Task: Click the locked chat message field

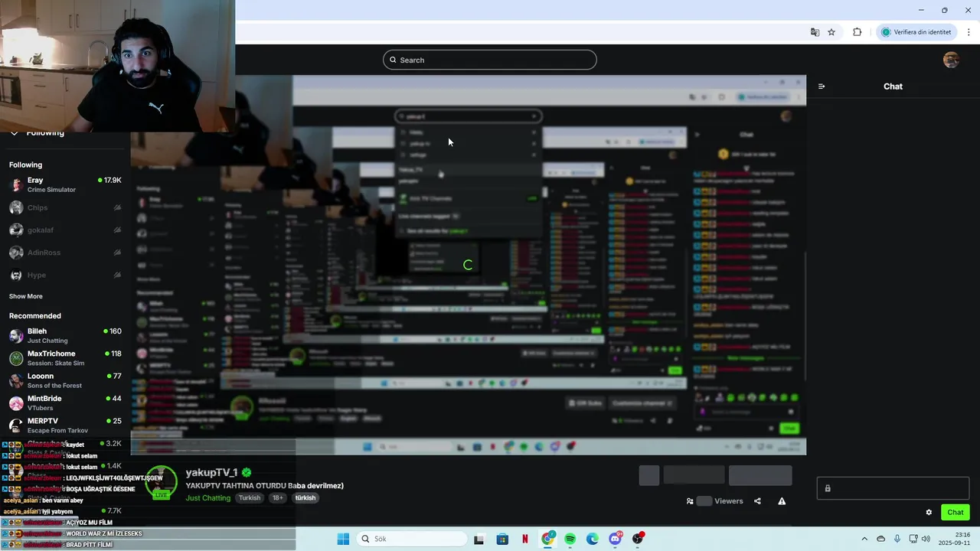Action: pyautogui.click(x=893, y=488)
